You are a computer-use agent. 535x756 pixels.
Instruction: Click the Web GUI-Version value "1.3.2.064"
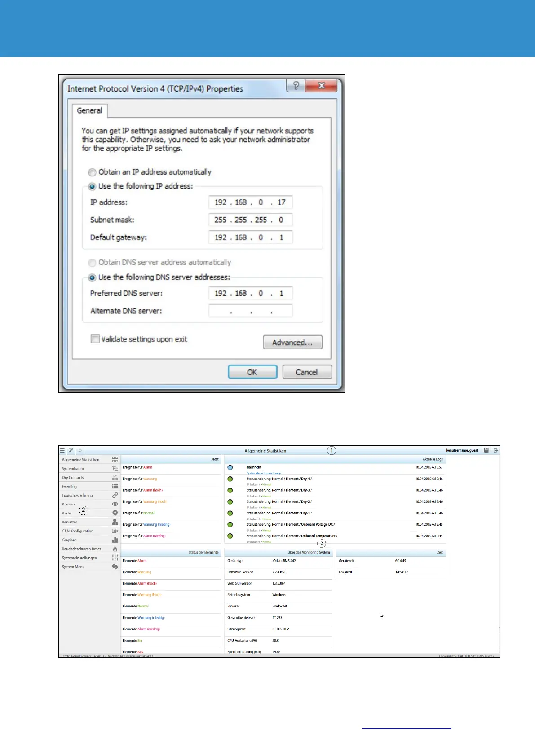279,584
